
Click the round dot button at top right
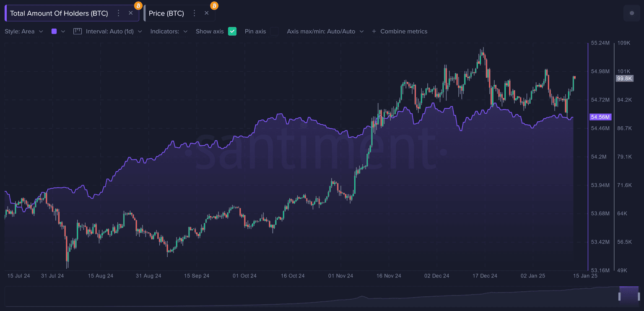pos(632,13)
